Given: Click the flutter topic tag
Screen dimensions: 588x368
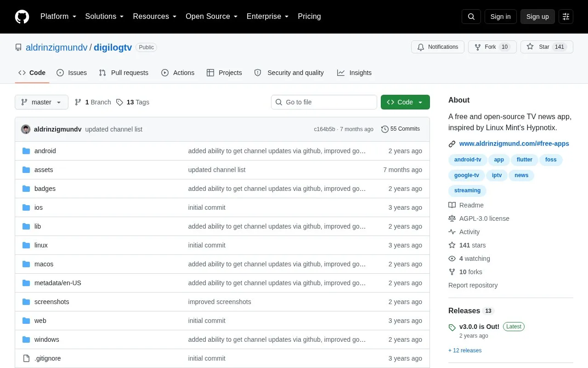Looking at the screenshot, I should tap(524, 160).
